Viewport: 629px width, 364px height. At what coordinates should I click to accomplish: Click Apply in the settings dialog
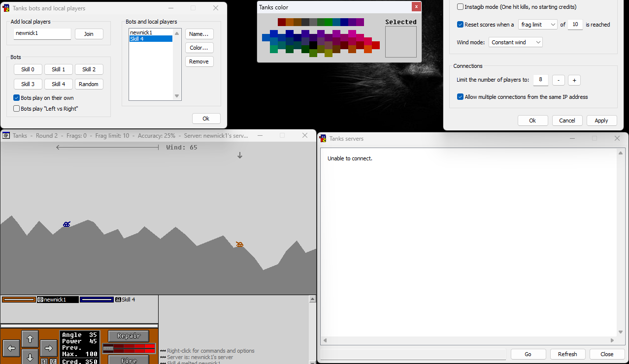click(601, 121)
